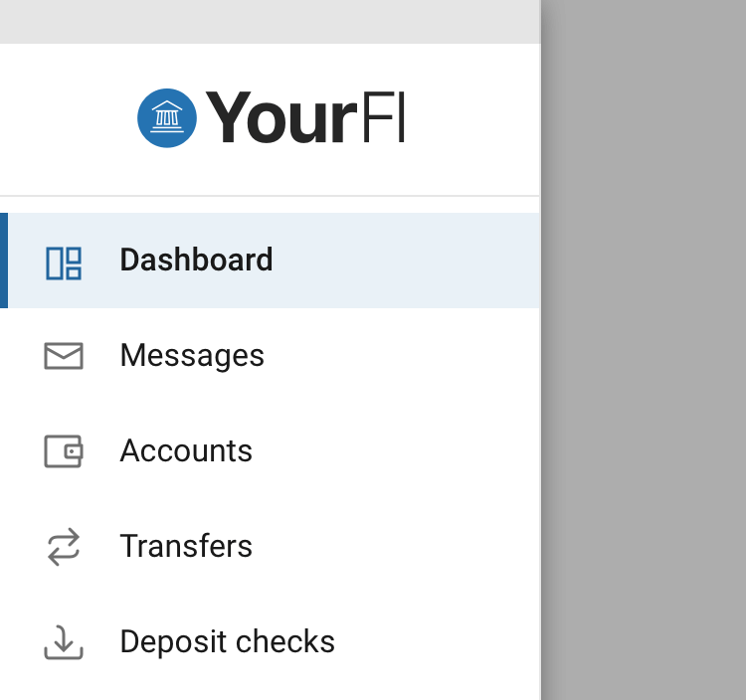Click the bold "Your" logo text

point(281,117)
